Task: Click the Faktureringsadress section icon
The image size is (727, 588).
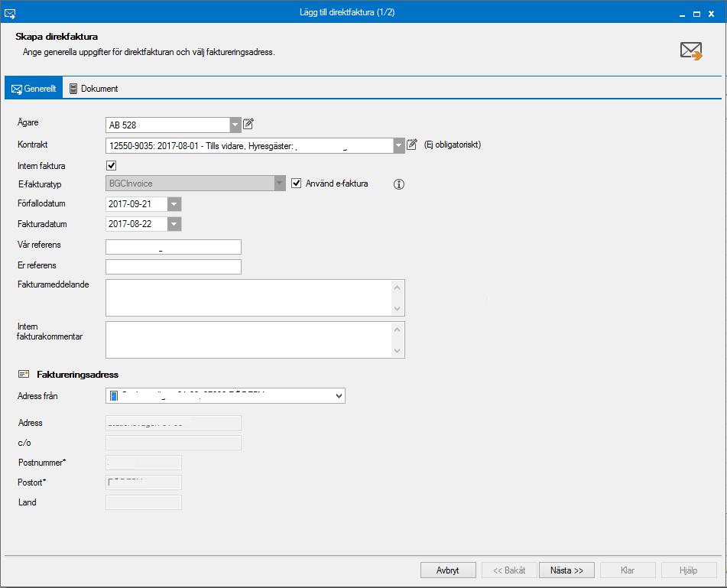Action: 24,374
